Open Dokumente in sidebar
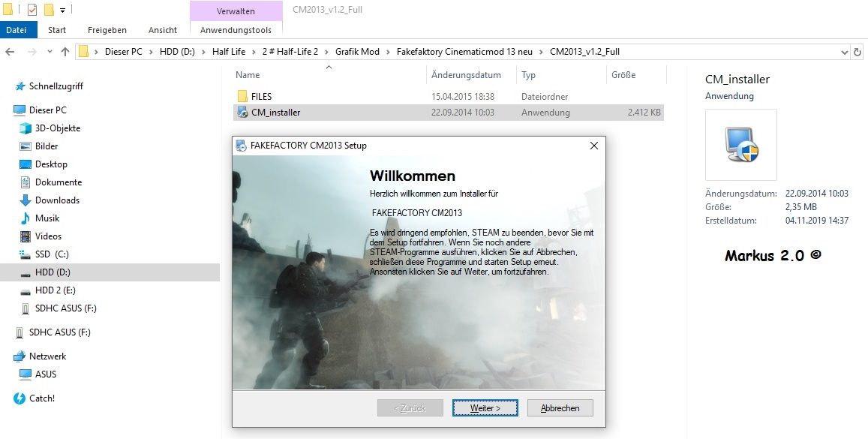 (x=58, y=182)
